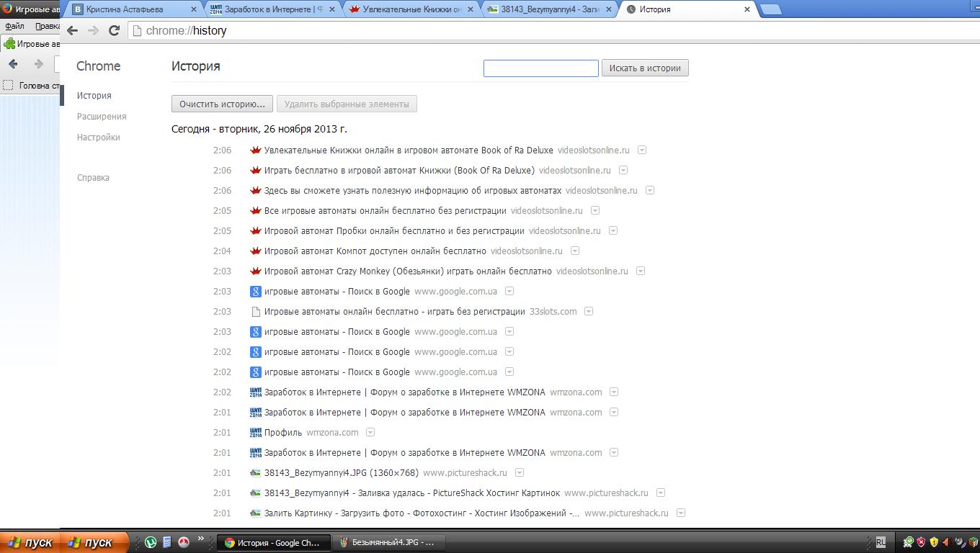Open Справка in Chrome sidebar
The image size is (980, 553).
pos(93,178)
